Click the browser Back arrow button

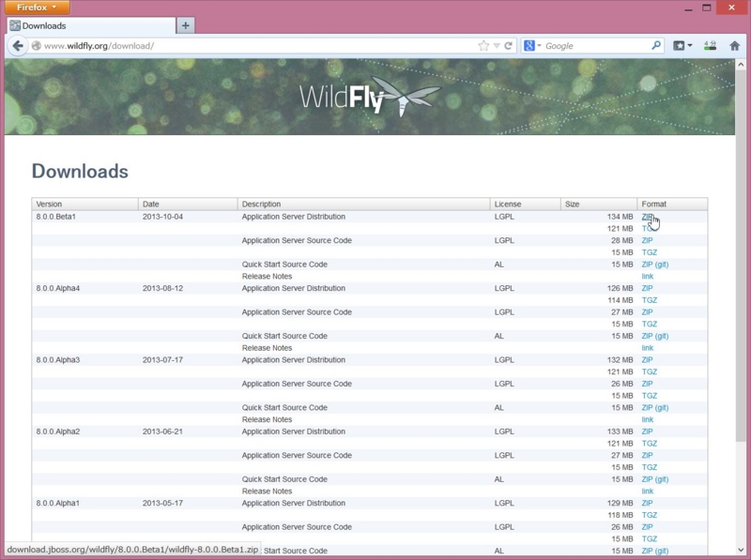tap(18, 46)
